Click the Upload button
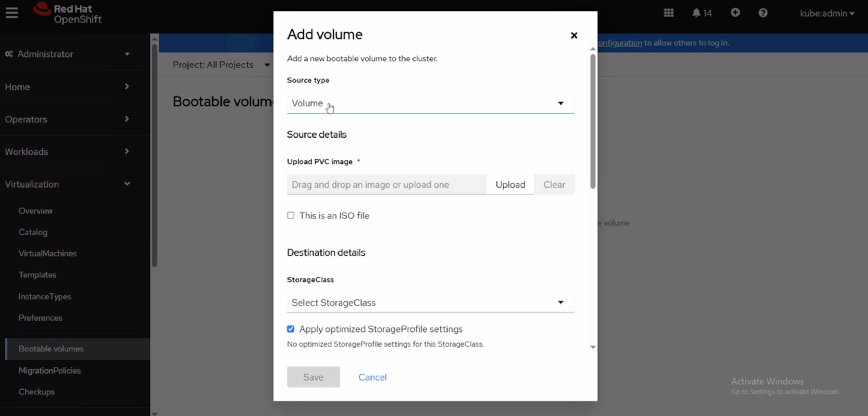The width and height of the screenshot is (868, 416). 510,184
